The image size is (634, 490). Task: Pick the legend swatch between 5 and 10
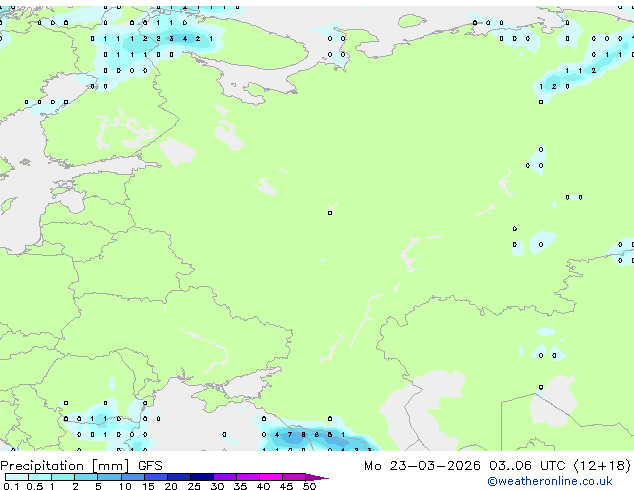coord(109,477)
